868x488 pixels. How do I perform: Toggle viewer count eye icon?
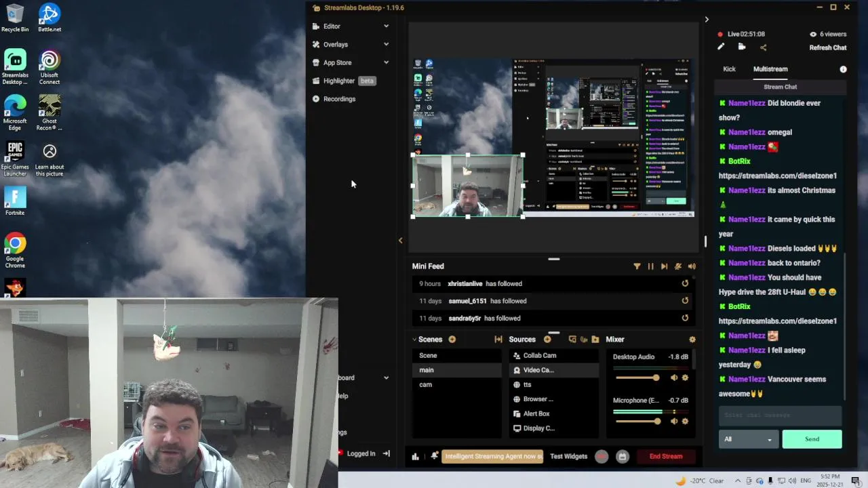coord(813,34)
